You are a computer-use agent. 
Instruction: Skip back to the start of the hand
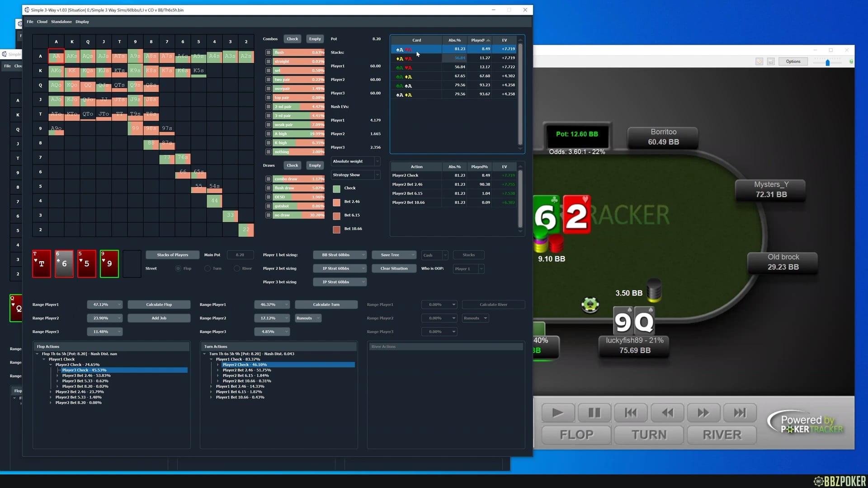click(x=631, y=413)
